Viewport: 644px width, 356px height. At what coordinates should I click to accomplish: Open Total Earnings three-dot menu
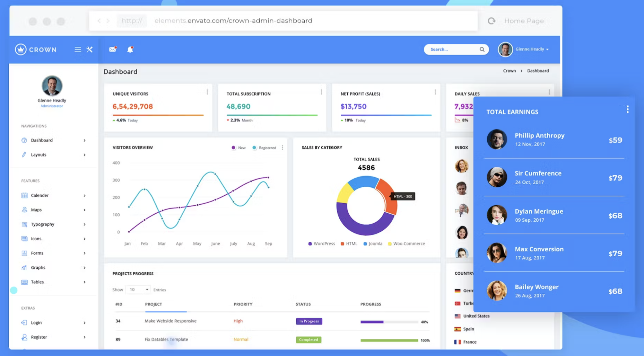point(627,109)
